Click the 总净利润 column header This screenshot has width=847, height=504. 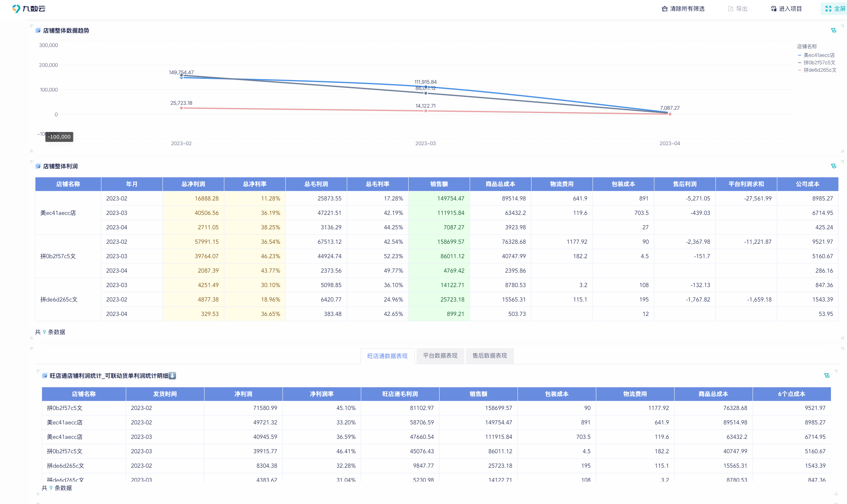[x=193, y=184]
